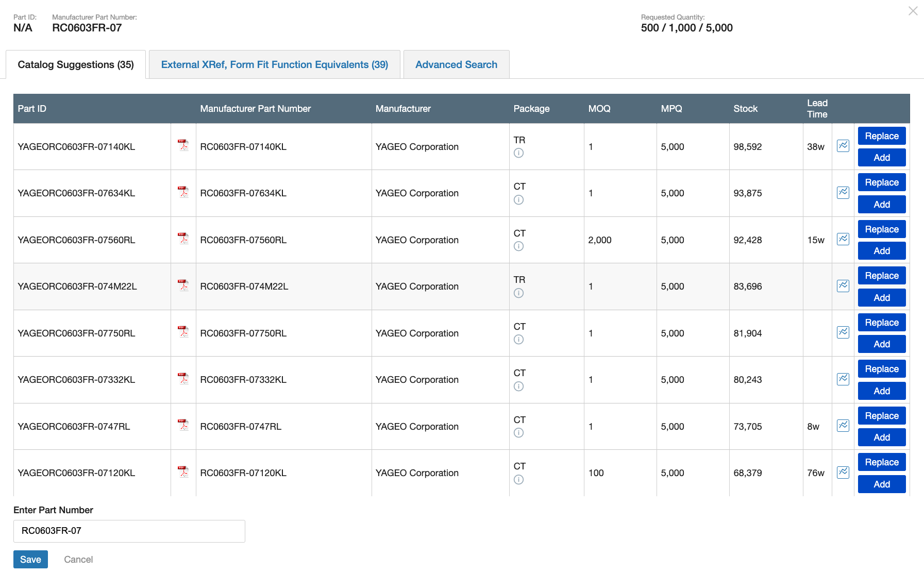Screen dimensions: 924x573
Task: View price chart for RC0603FR-0747RL
Action: click(843, 426)
